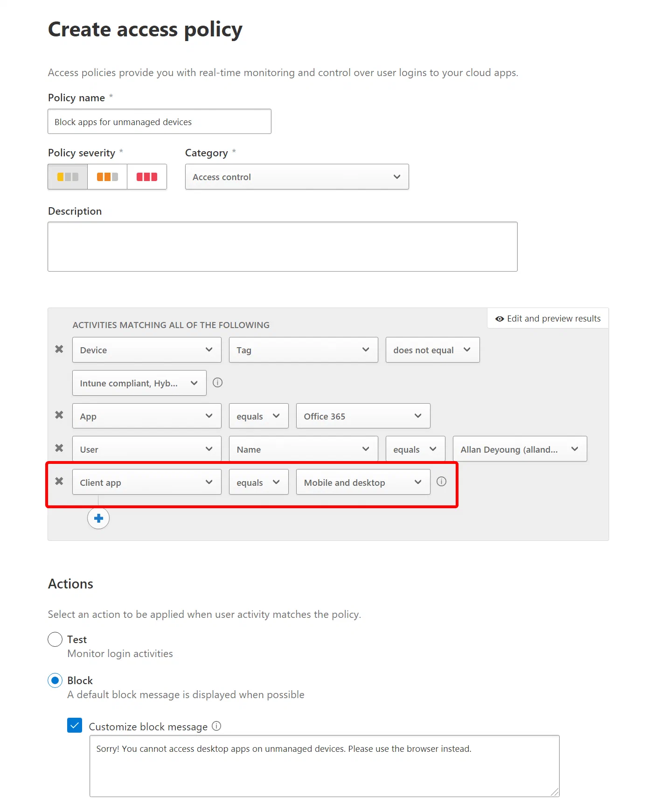Set policy severity to high (red)
Viewport: 653px width, 812px height.
point(147,177)
